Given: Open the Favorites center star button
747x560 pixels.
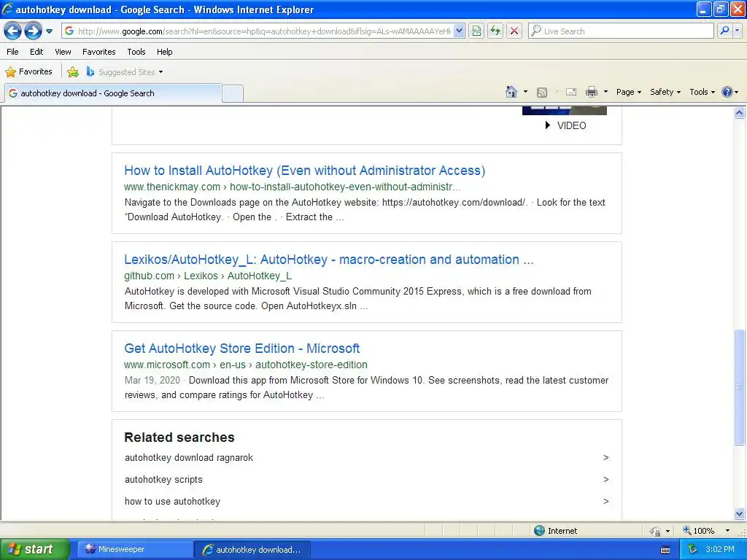Looking at the screenshot, I should 28,72.
